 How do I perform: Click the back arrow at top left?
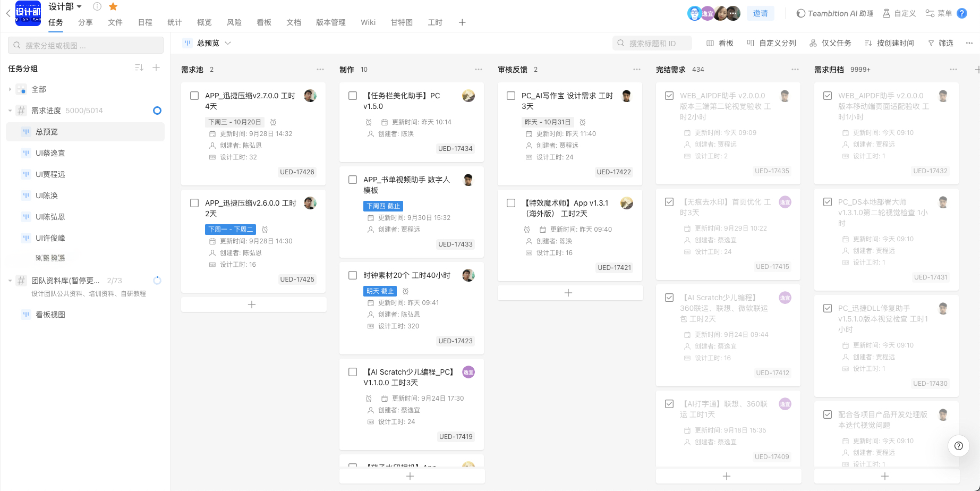pyautogui.click(x=8, y=14)
